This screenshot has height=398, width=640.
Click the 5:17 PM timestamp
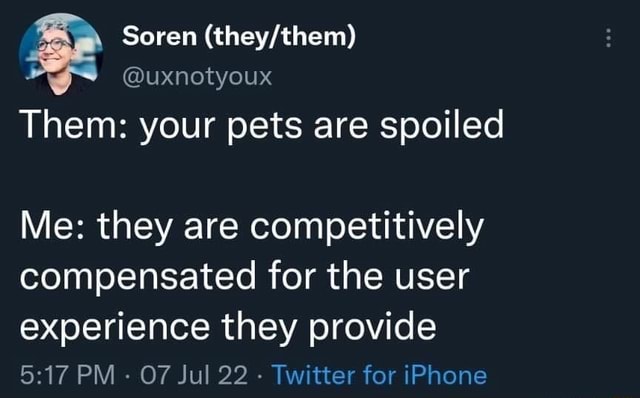pos(67,375)
